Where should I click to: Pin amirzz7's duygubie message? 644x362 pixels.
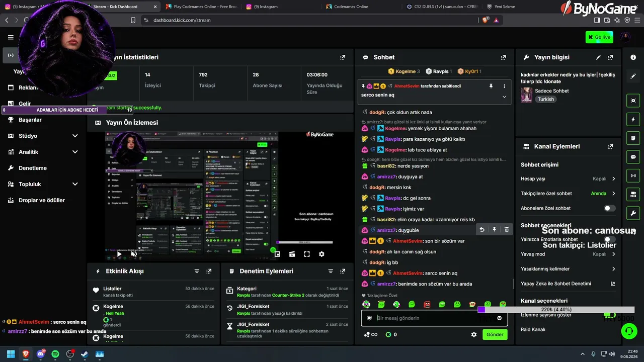(x=494, y=230)
